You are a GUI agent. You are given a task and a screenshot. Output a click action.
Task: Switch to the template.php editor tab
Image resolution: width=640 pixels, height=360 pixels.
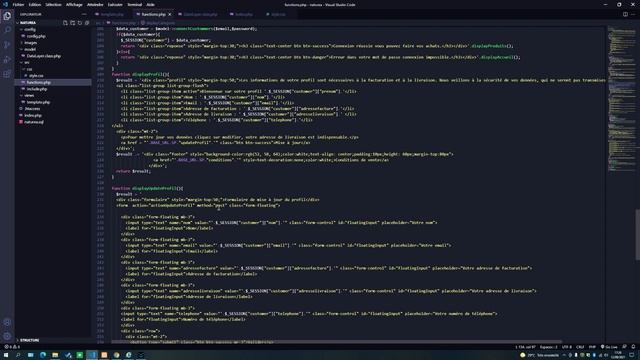[112, 14]
